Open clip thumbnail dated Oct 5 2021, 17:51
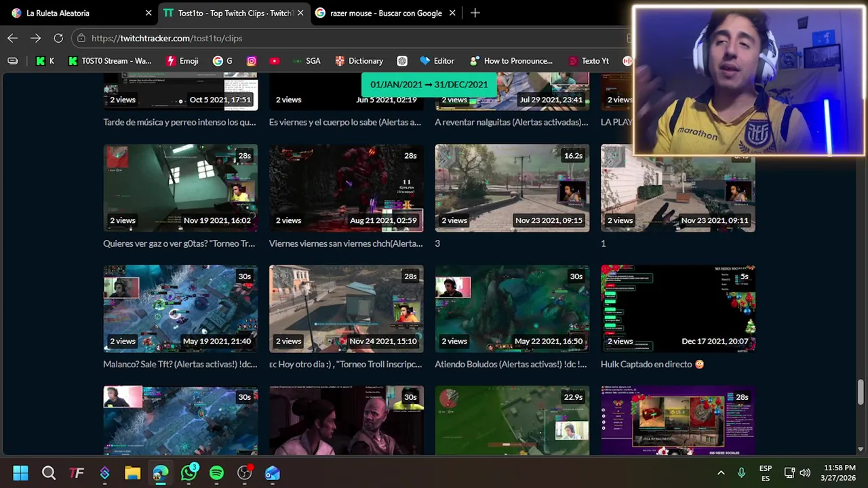 click(180, 92)
